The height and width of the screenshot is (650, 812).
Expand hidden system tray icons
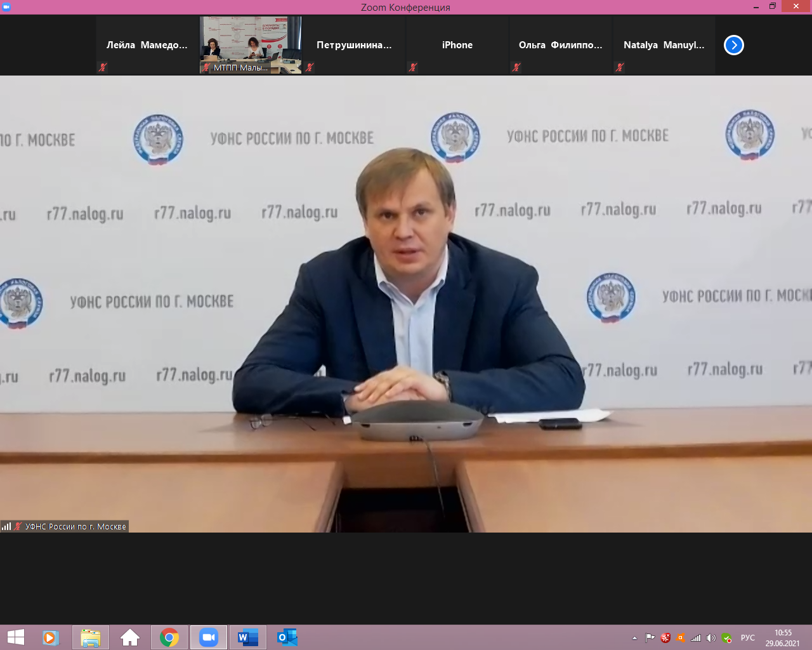point(634,638)
